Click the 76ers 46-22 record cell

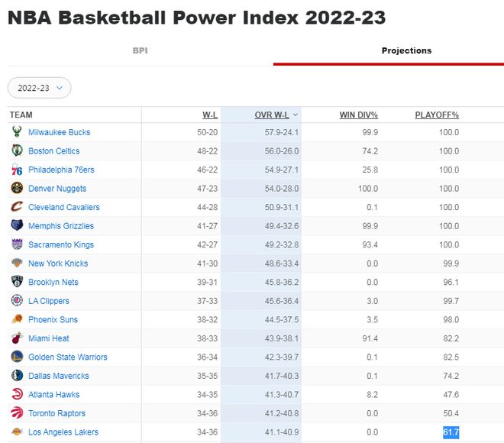[x=207, y=170]
